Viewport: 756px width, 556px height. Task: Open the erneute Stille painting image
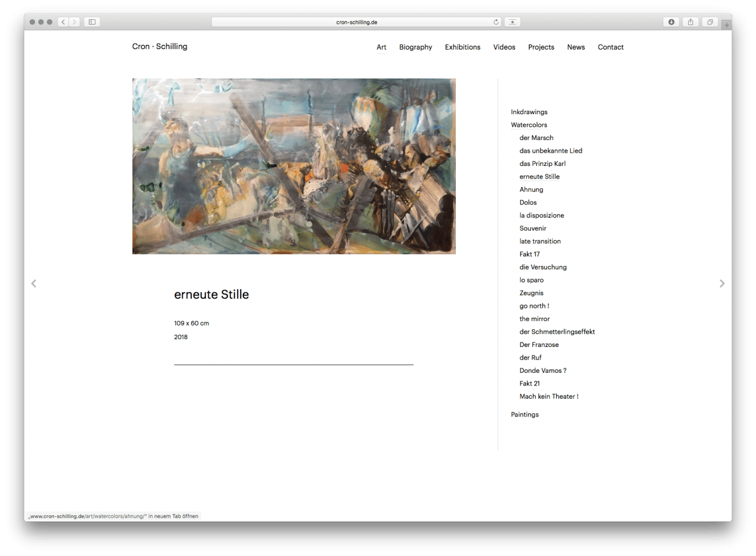pos(294,166)
